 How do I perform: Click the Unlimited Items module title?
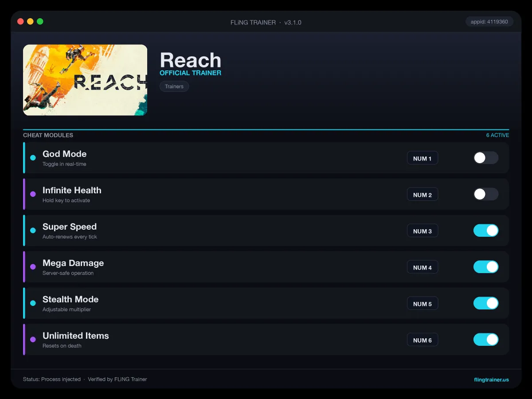coord(76,336)
